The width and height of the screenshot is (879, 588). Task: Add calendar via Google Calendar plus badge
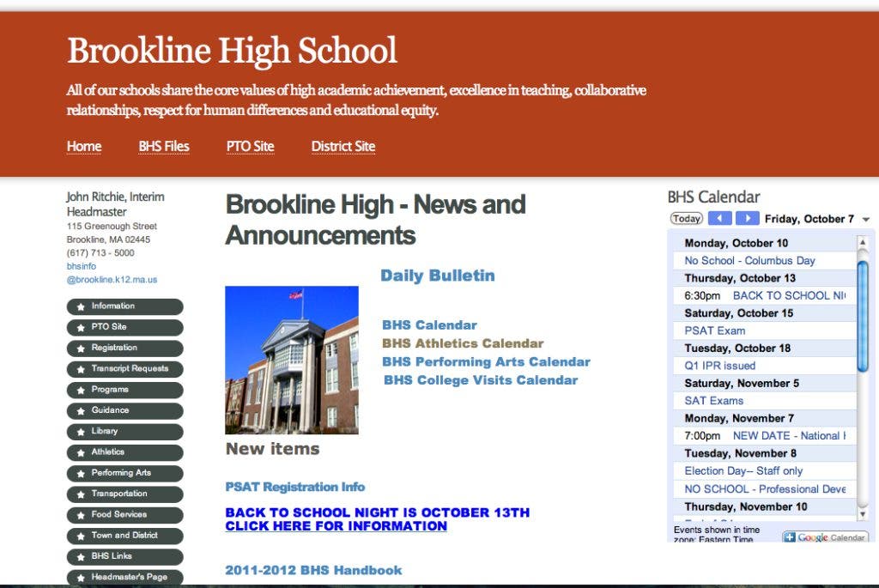click(825, 537)
